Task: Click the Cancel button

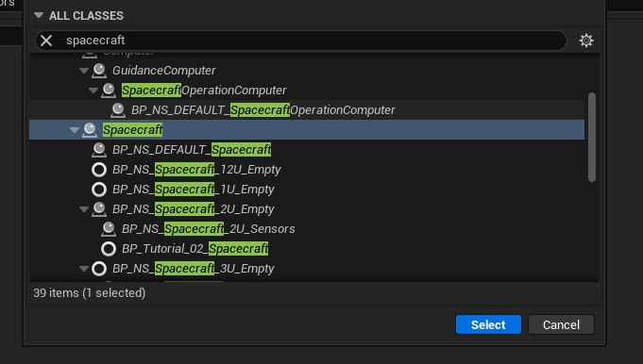Action: (561, 324)
